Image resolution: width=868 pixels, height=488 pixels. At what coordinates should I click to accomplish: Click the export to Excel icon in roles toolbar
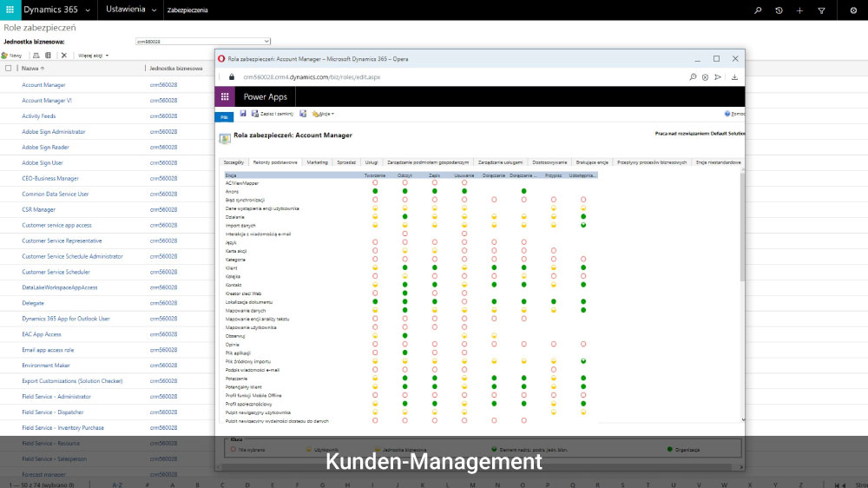click(48, 56)
